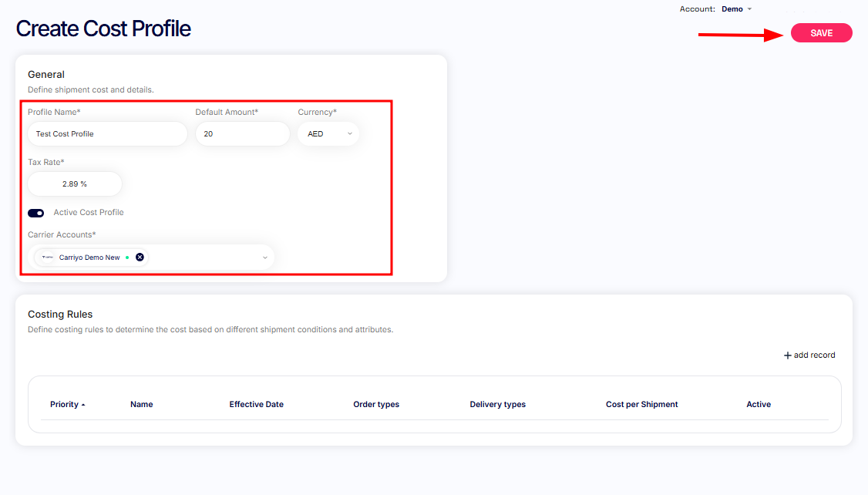Select the Tax Rate percentage field
Viewport: 868px width, 495px height.
tap(75, 184)
